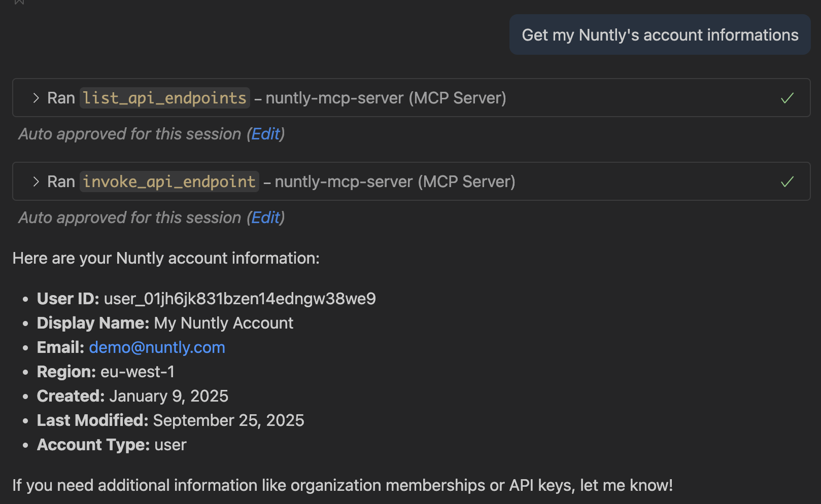Expand the invoke_api_endpoint tool call chevron
Screen dimensions: 821x504
tap(36, 182)
